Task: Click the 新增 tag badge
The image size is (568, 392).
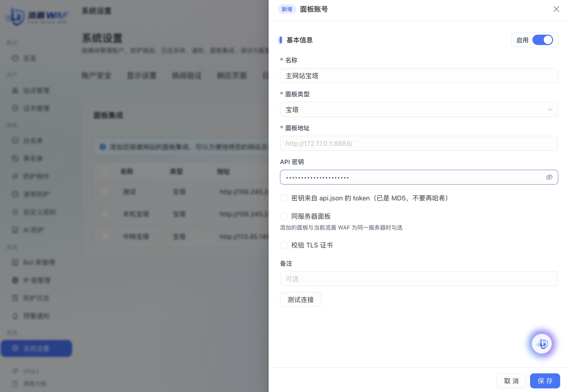Action: click(287, 9)
